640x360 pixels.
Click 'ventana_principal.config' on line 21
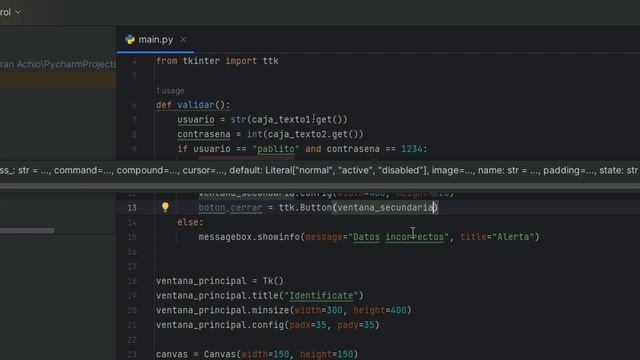(220, 325)
